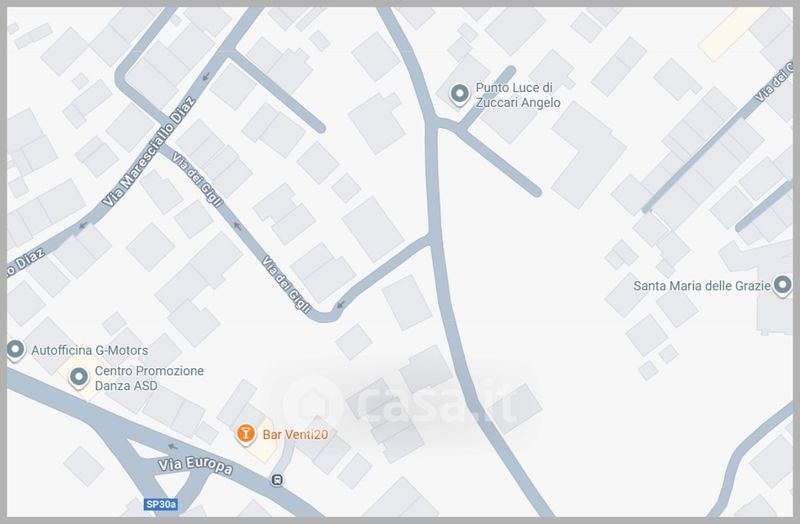Open the Centro Promozione Danza ASD label
The height and width of the screenshot is (524, 800).
pos(149,378)
